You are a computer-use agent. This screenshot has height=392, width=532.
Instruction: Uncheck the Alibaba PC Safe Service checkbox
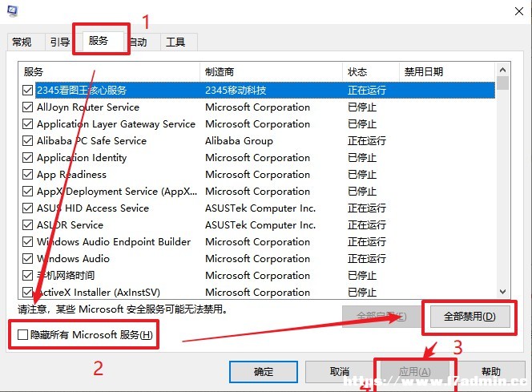click(27, 140)
